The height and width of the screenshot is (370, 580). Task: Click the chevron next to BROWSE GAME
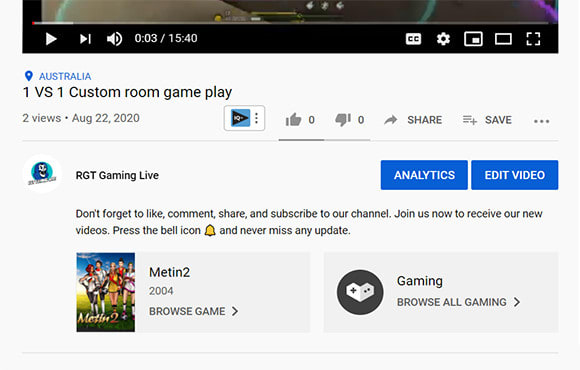[235, 311]
